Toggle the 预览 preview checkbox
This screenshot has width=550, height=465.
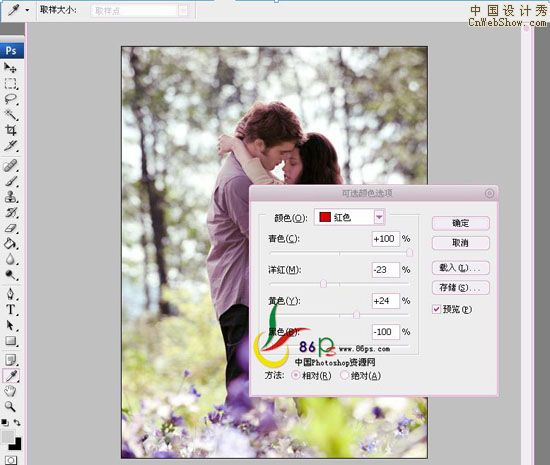tap(436, 309)
